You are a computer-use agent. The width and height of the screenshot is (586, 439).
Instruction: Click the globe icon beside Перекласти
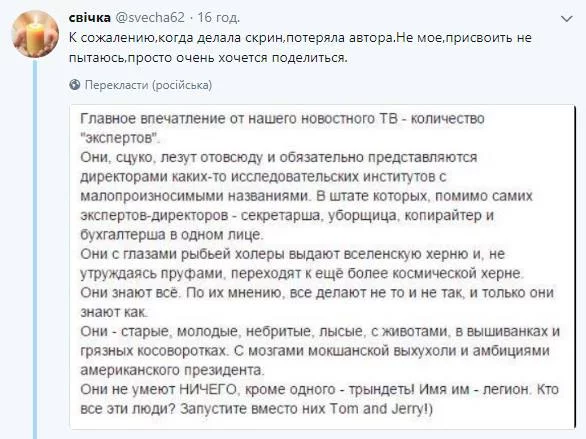point(75,85)
